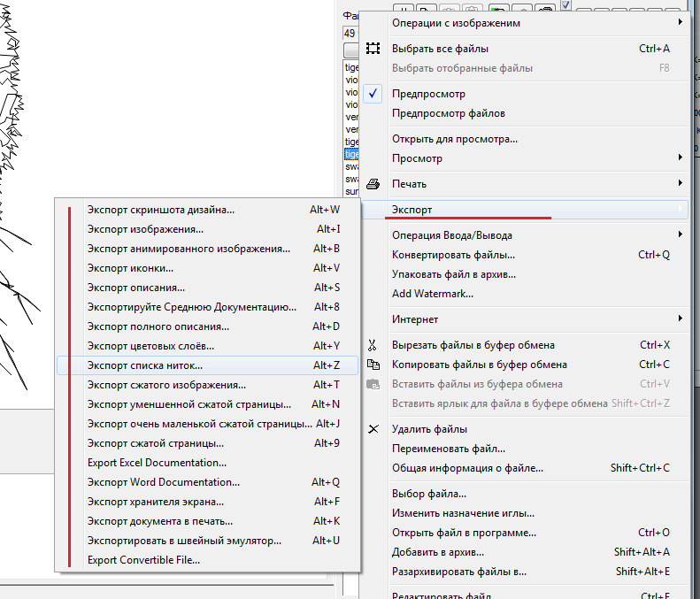
Task: Select Экспортировать в швейный эмулятор
Action: 208,541
